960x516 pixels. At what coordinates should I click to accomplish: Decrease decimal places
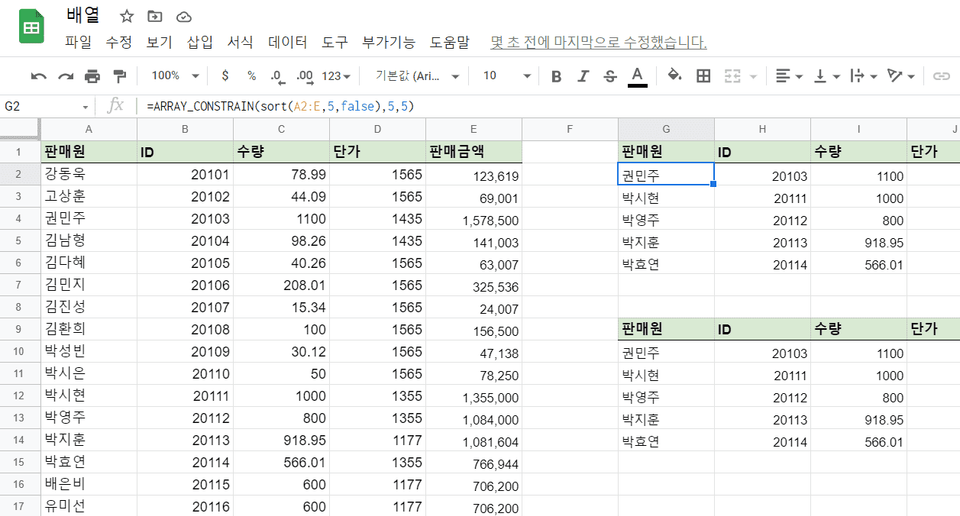coord(277,76)
